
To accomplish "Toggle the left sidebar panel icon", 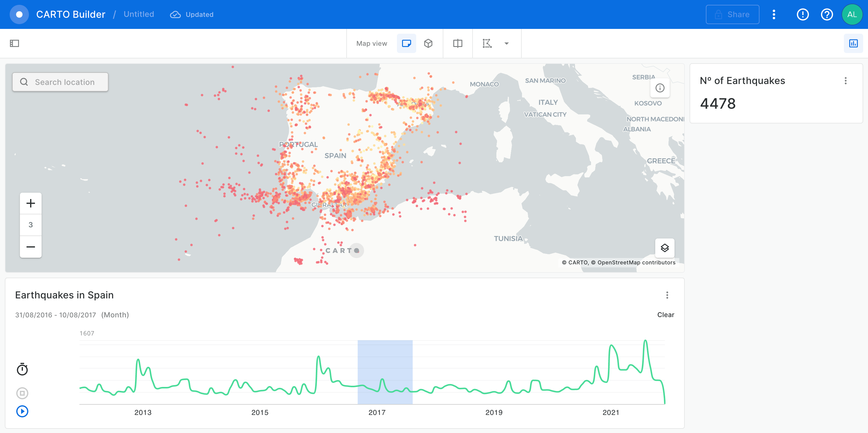I will click(x=14, y=43).
